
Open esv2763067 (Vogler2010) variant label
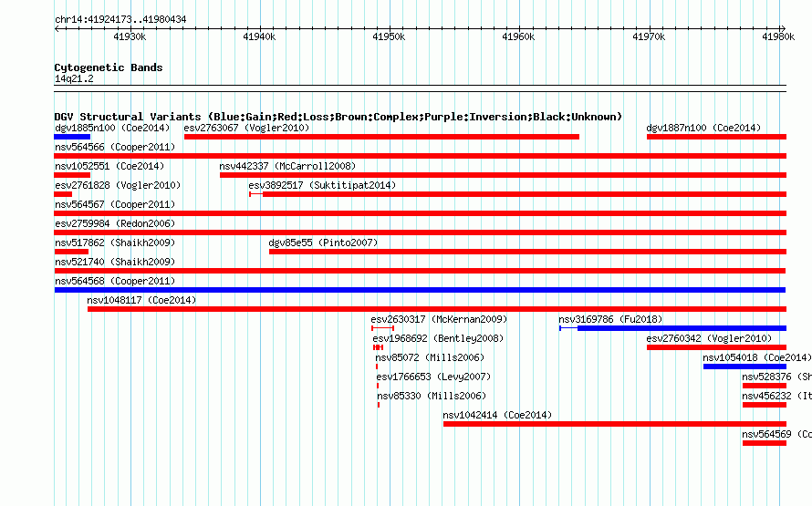246,128
